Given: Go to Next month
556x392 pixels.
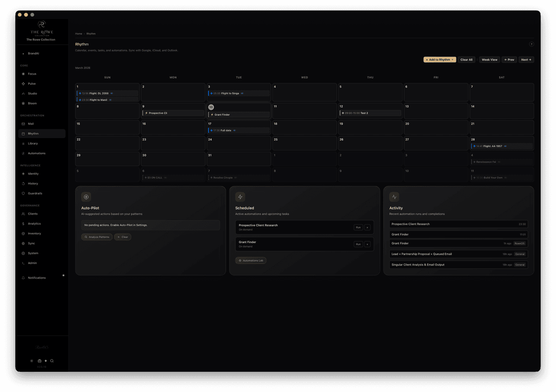Looking at the screenshot, I should coord(526,60).
